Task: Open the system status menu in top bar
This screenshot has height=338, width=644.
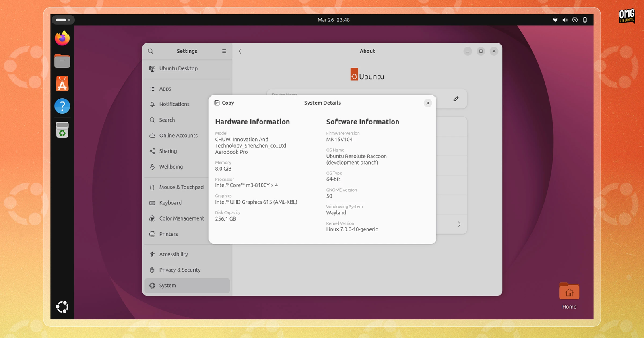Action: pyautogui.click(x=570, y=20)
